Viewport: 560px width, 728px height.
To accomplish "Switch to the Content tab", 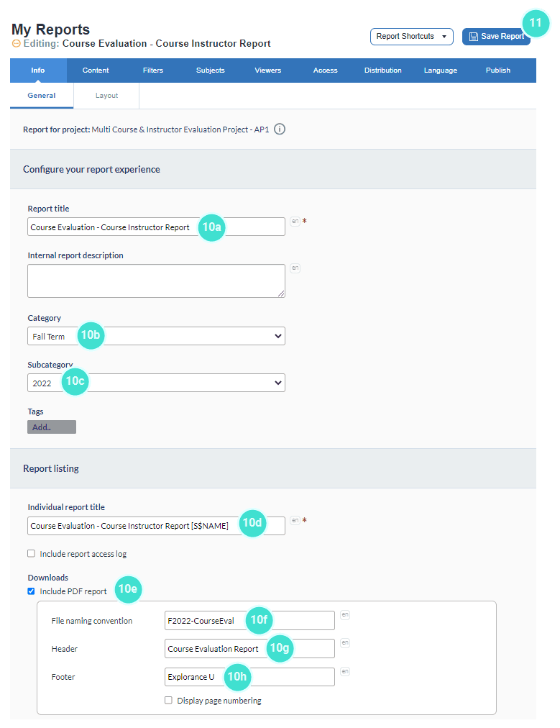I will point(96,70).
